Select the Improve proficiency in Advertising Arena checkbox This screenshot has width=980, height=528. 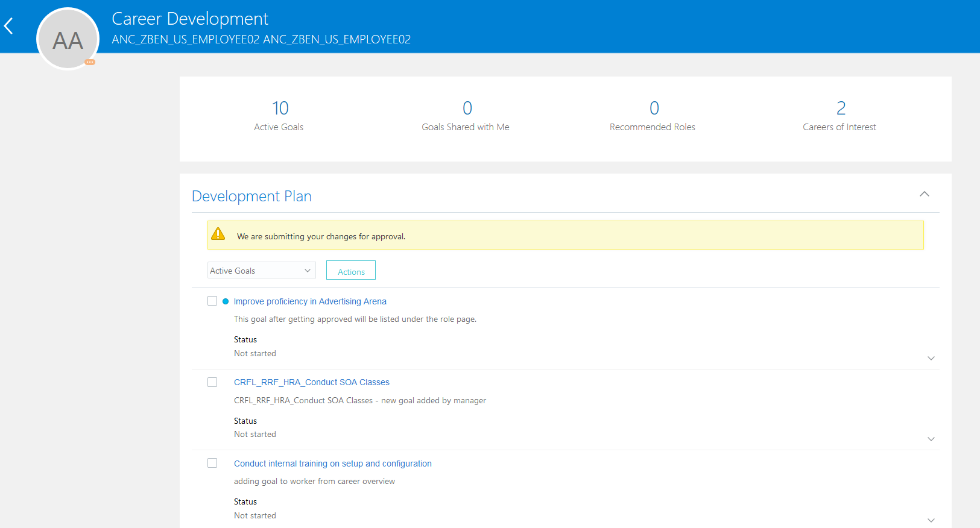[212, 301]
